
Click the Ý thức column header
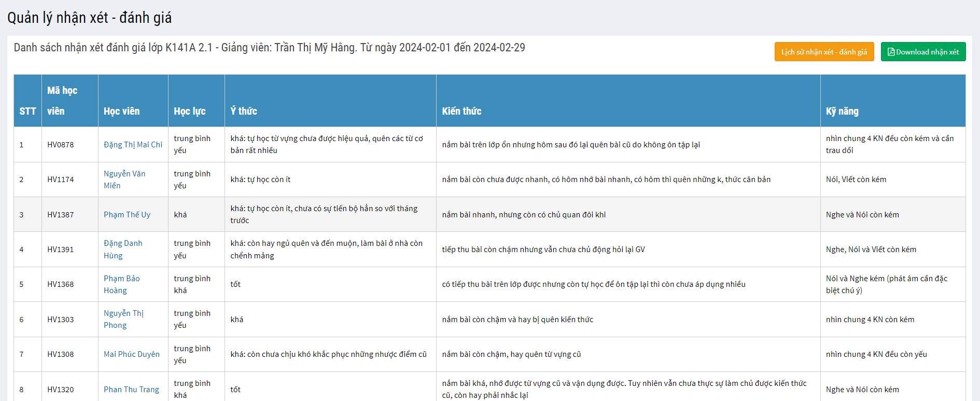244,111
